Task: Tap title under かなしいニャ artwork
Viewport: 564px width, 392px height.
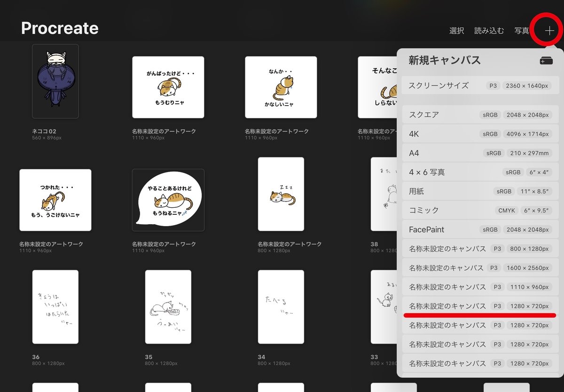Action: pos(277,131)
